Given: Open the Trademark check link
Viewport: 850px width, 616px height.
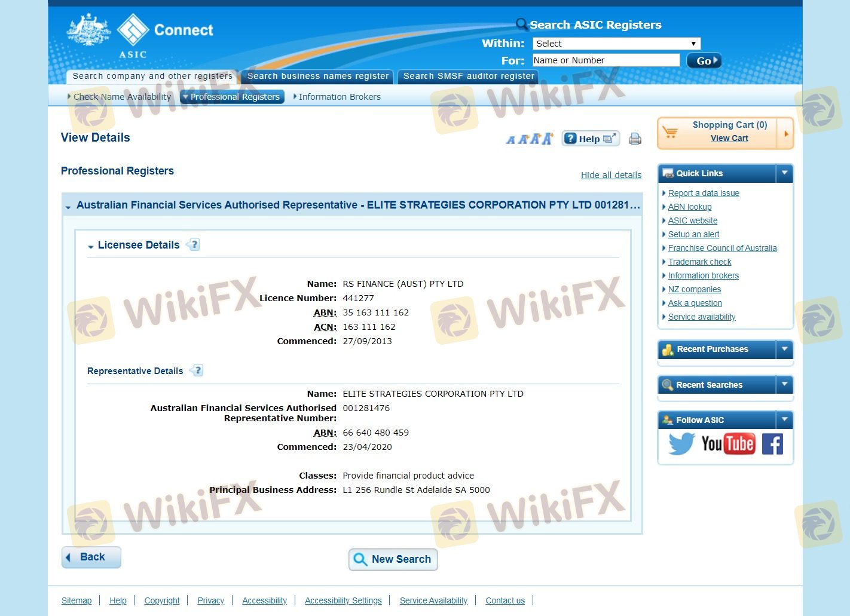Looking at the screenshot, I should click(x=699, y=262).
